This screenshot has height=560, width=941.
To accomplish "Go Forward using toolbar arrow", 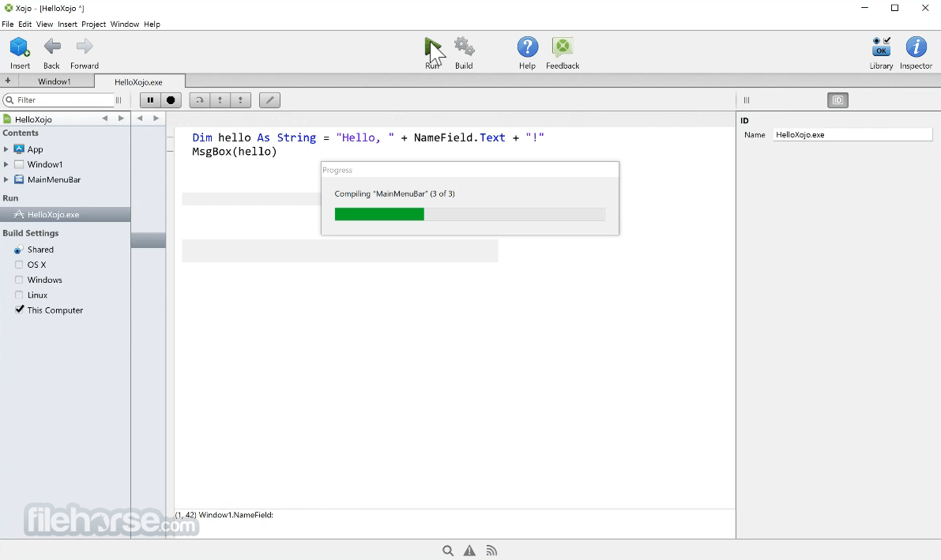I will [84, 47].
